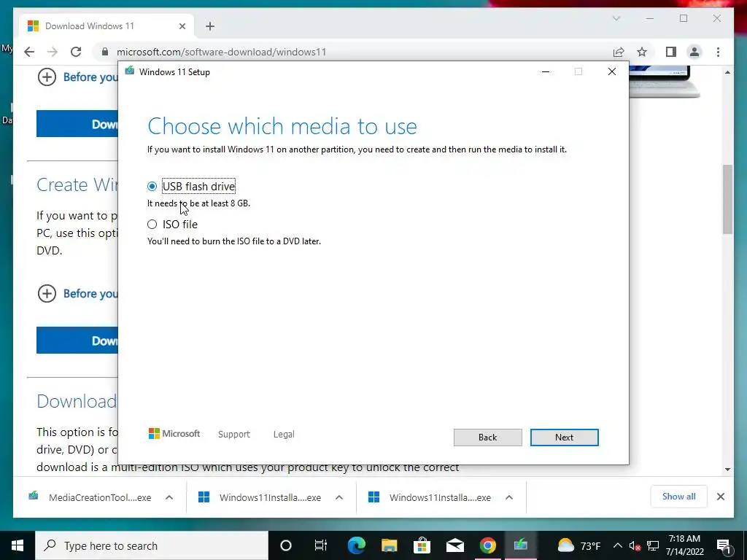Open the notification center icon
Viewport: 747px width, 560px height.
click(x=724, y=546)
